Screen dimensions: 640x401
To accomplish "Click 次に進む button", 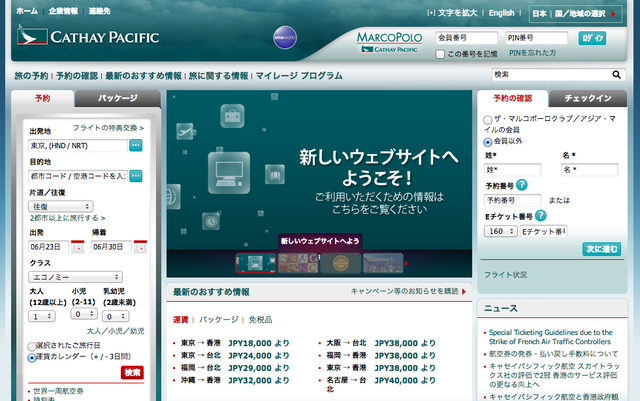I will pyautogui.click(x=602, y=249).
